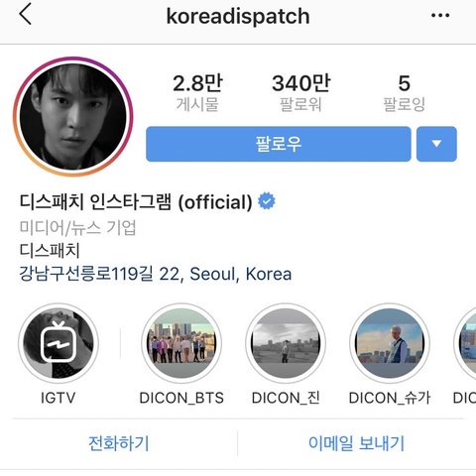476x476 pixels.
Task: View the profile picture story ring
Action: (x=73, y=116)
